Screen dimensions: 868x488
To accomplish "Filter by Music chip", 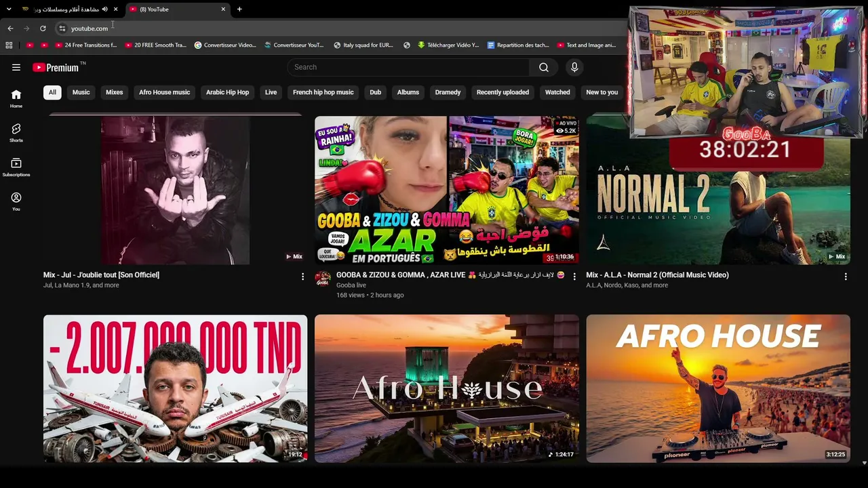I will click(81, 92).
